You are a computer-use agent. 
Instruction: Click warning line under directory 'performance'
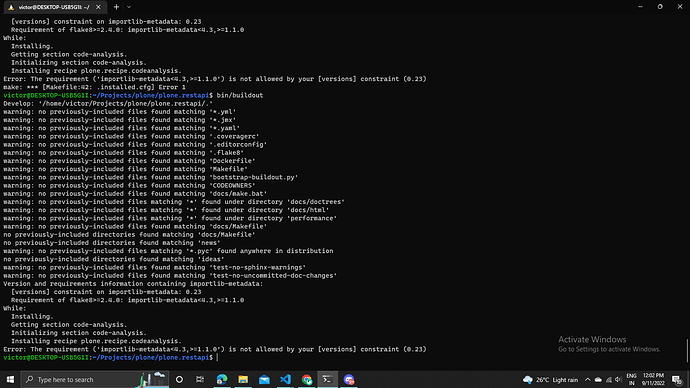click(x=170, y=218)
